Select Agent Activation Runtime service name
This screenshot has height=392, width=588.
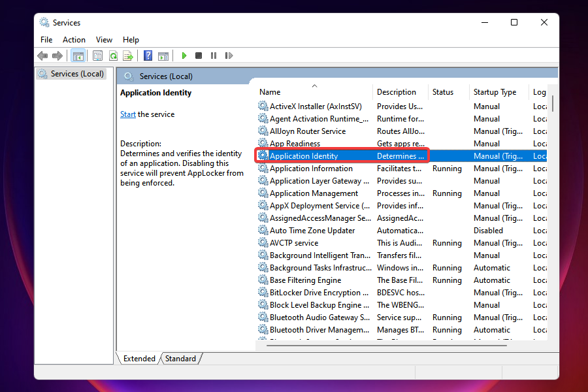319,119
